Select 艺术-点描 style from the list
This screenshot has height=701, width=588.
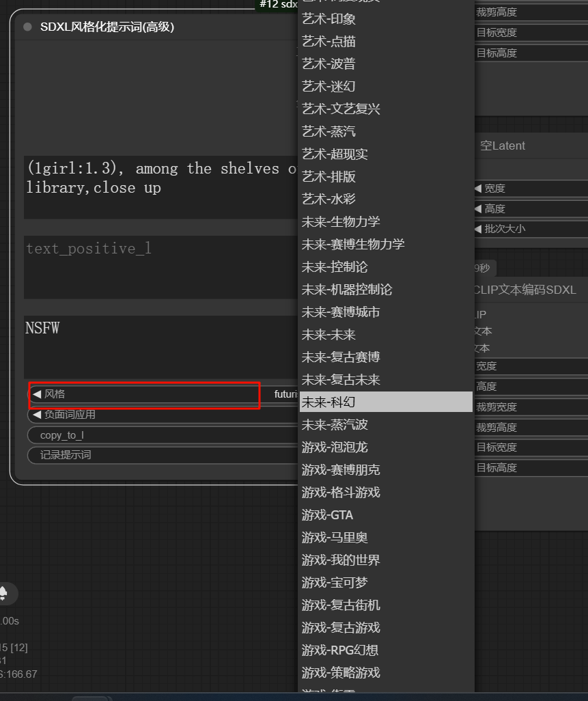(386, 42)
